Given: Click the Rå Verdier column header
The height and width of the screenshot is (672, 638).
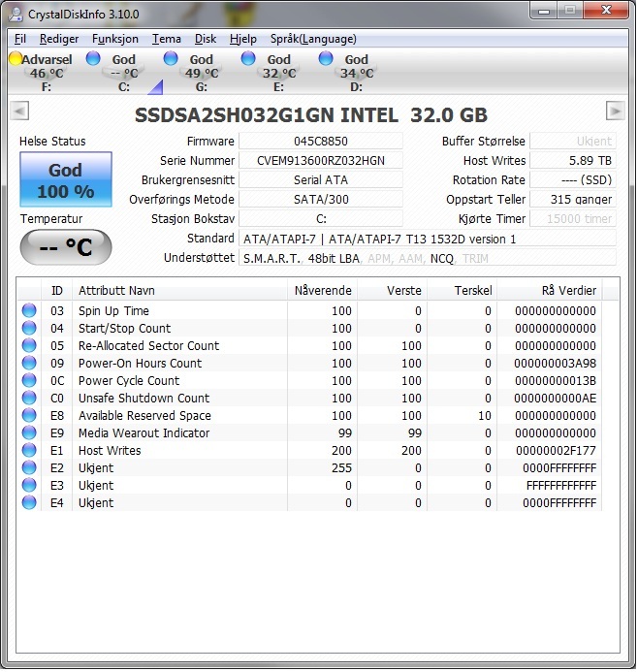Looking at the screenshot, I should (550, 290).
